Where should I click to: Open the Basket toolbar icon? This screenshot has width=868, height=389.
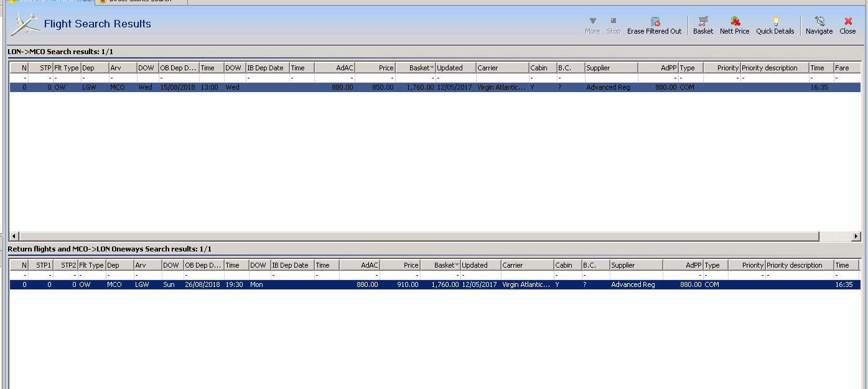pos(703,21)
